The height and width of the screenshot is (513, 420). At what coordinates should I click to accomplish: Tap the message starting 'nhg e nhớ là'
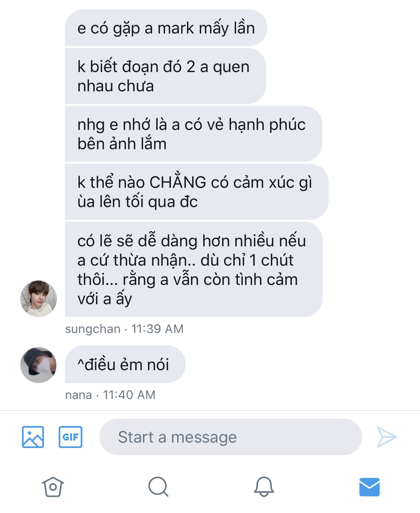(x=193, y=134)
